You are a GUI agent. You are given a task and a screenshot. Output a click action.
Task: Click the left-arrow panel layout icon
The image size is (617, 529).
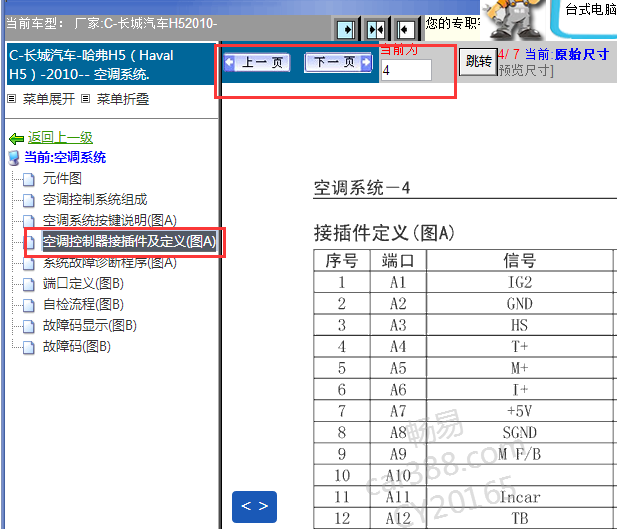click(405, 30)
